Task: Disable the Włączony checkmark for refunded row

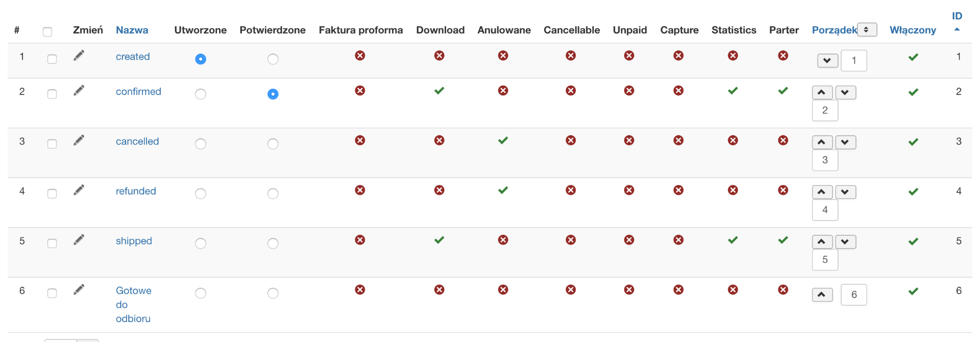Action: (x=913, y=192)
